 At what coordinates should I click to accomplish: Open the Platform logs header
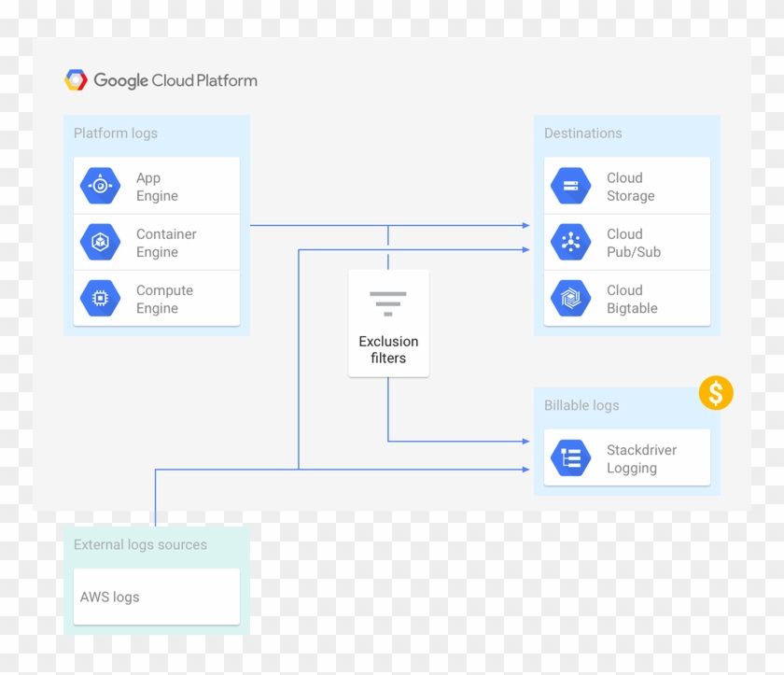click(x=115, y=133)
